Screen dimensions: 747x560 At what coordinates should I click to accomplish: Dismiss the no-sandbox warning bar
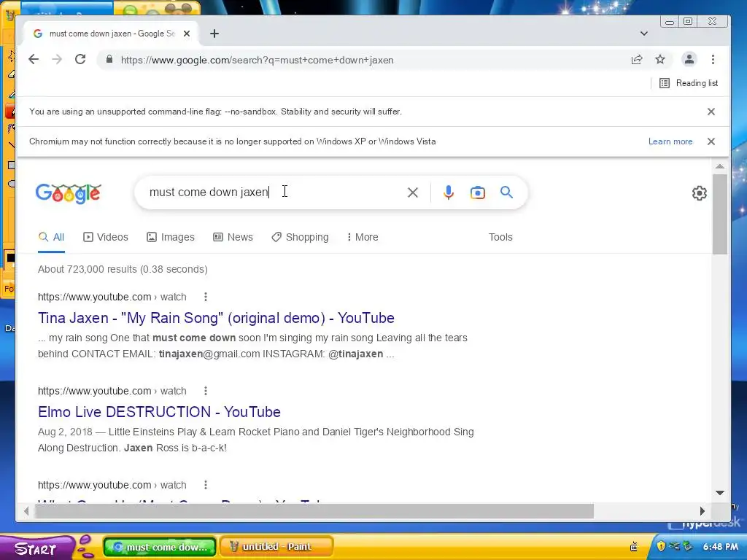pyautogui.click(x=711, y=112)
